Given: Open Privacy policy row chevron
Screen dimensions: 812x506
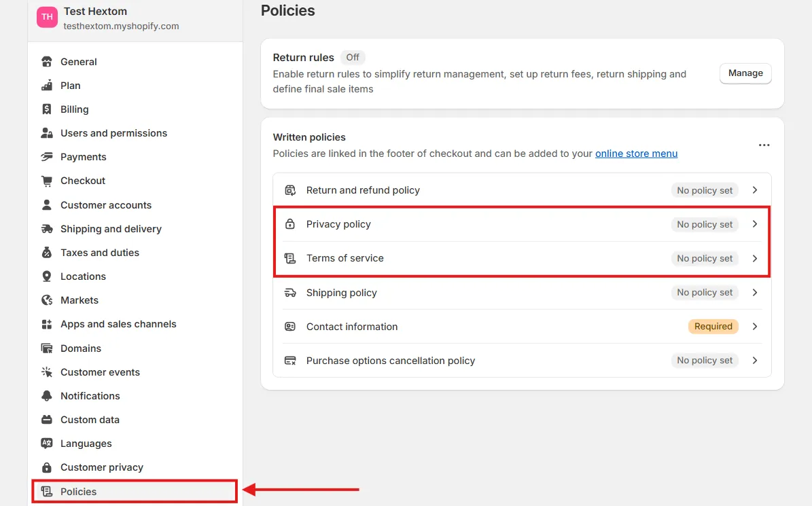Looking at the screenshot, I should (x=755, y=224).
